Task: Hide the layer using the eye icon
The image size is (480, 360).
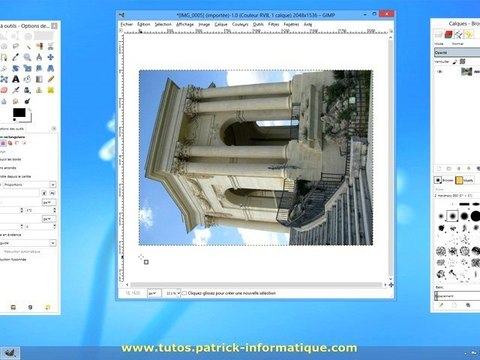Action: pyautogui.click(x=440, y=71)
